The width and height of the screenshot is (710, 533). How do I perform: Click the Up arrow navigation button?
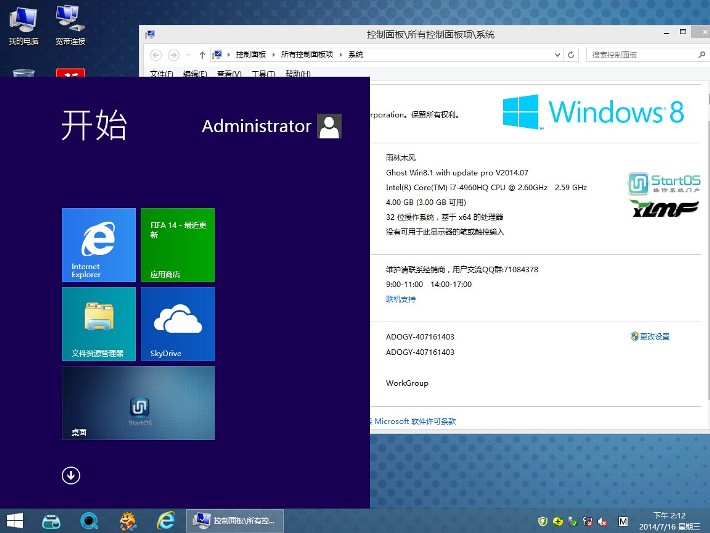tap(202, 55)
